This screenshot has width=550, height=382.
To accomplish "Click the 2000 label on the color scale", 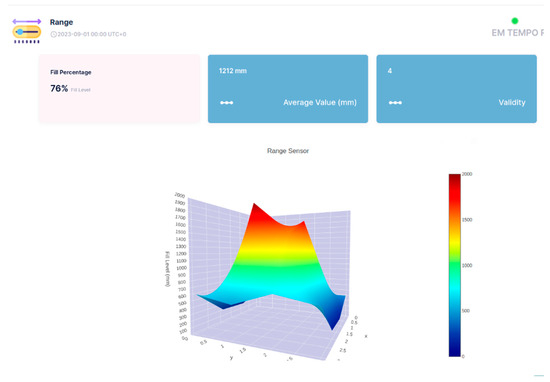I will pyautogui.click(x=467, y=174).
